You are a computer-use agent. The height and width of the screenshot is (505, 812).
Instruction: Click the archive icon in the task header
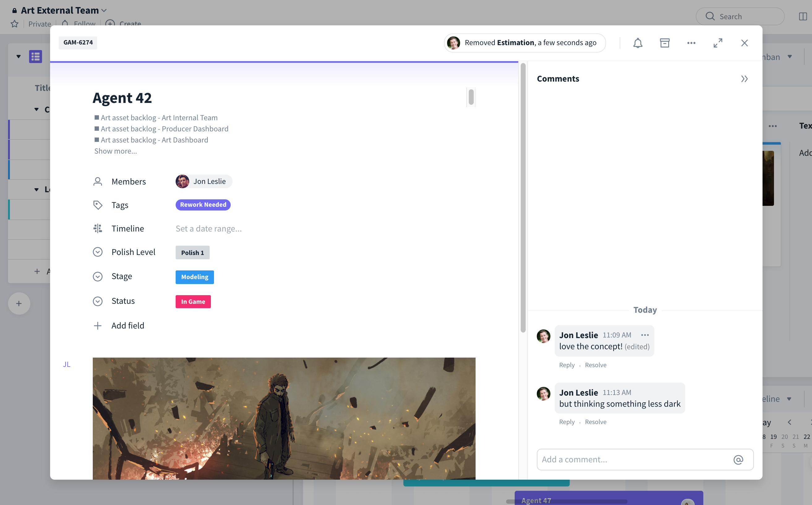(664, 43)
